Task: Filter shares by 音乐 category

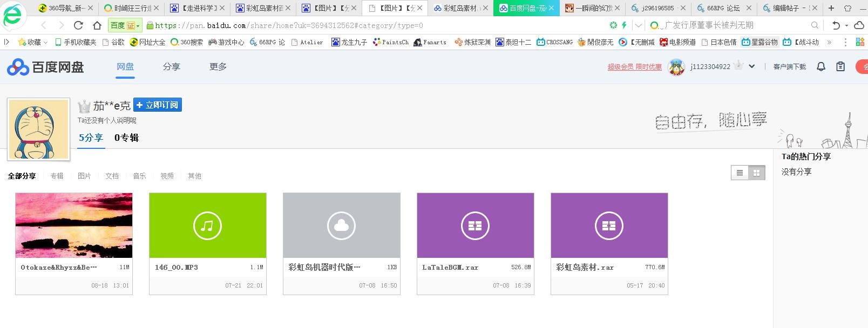Action: tap(139, 176)
